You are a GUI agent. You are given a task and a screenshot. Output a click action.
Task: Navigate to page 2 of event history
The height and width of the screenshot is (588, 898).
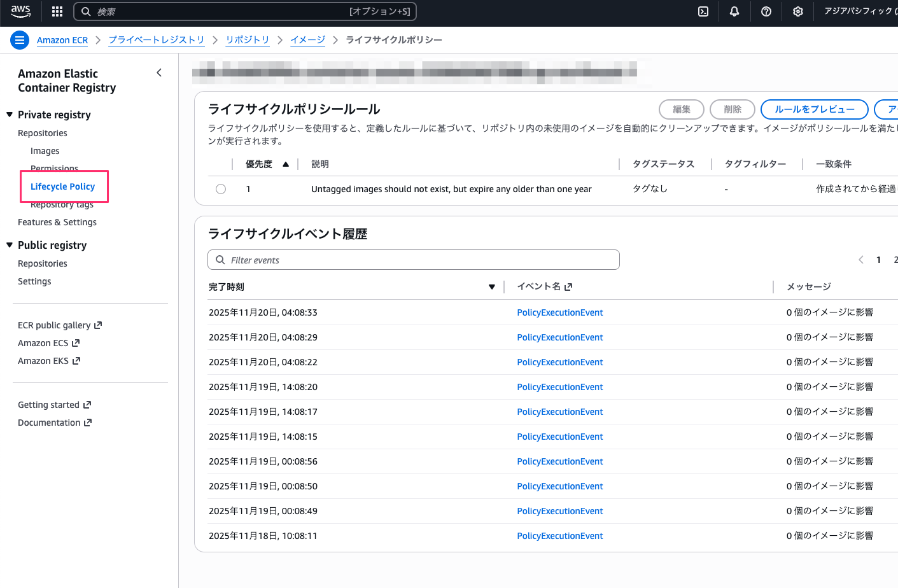click(895, 260)
